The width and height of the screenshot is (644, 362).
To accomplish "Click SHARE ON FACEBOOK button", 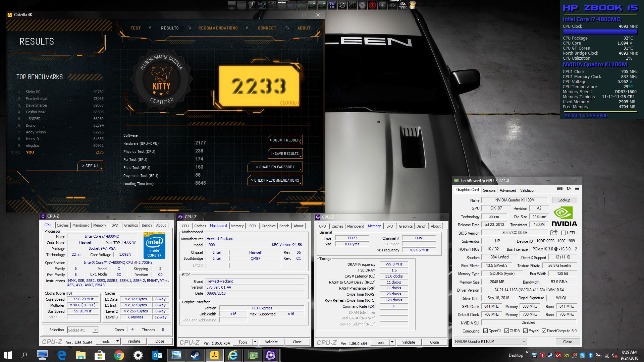I will [x=275, y=167].
